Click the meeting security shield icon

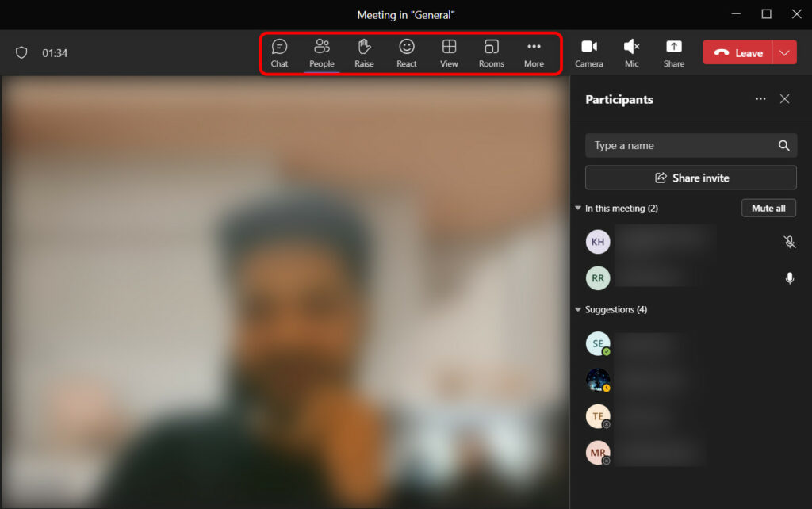pos(21,52)
